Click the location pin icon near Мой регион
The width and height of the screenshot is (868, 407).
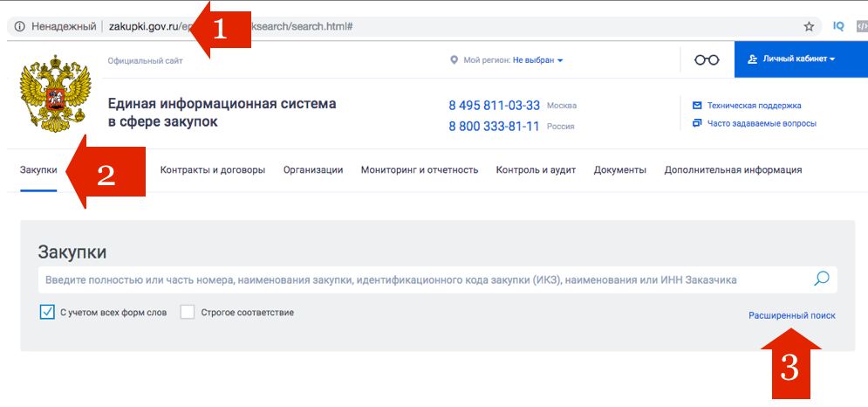coord(454,60)
